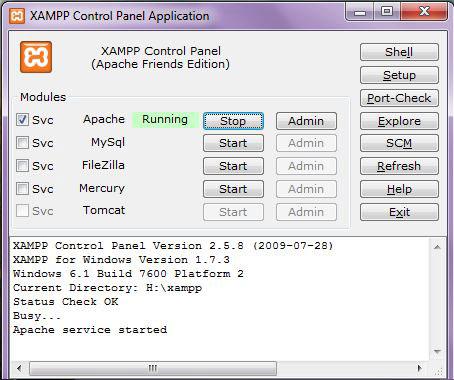Click the 'Busy...' log line
454x380 pixels.
37,316
